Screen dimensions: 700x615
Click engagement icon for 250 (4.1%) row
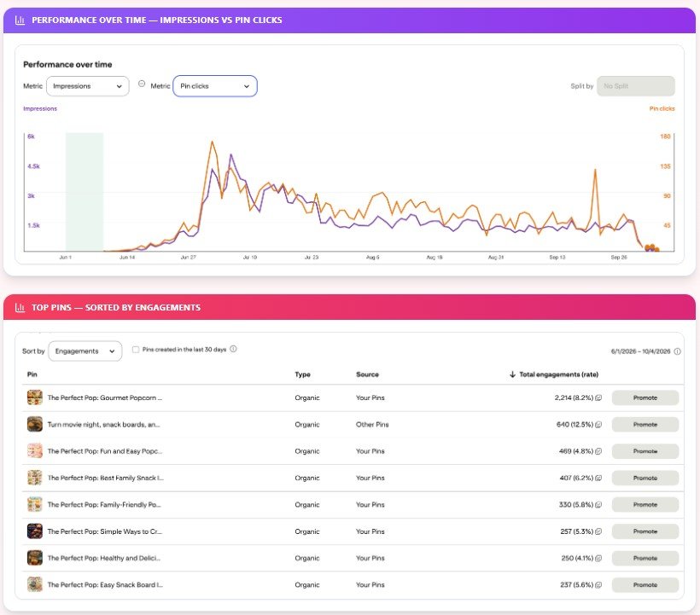(x=598, y=559)
